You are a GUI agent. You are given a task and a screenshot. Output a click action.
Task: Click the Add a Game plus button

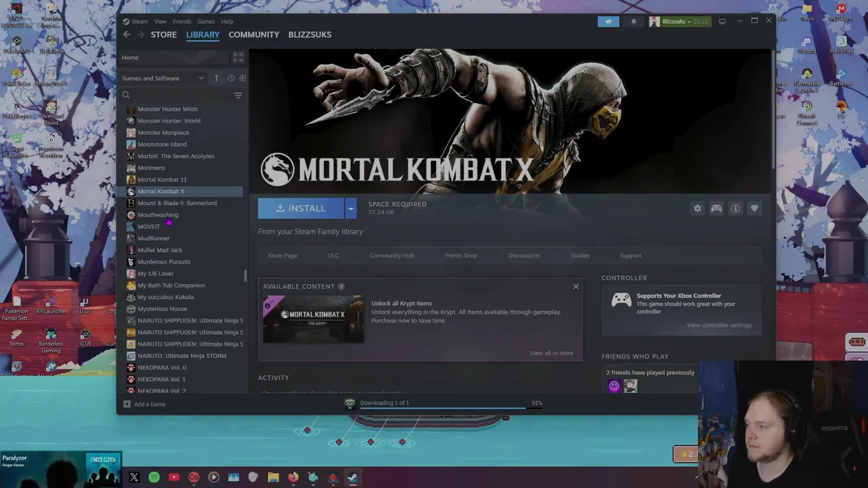tap(127, 404)
